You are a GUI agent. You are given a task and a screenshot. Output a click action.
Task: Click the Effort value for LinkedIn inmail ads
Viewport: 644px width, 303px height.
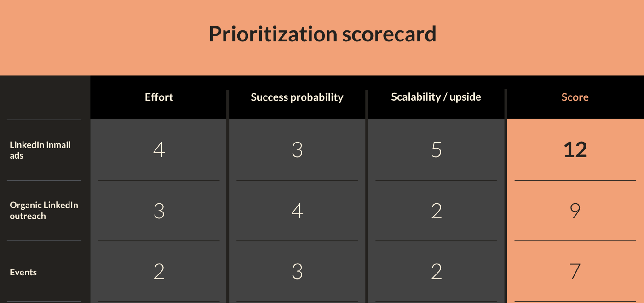click(159, 150)
